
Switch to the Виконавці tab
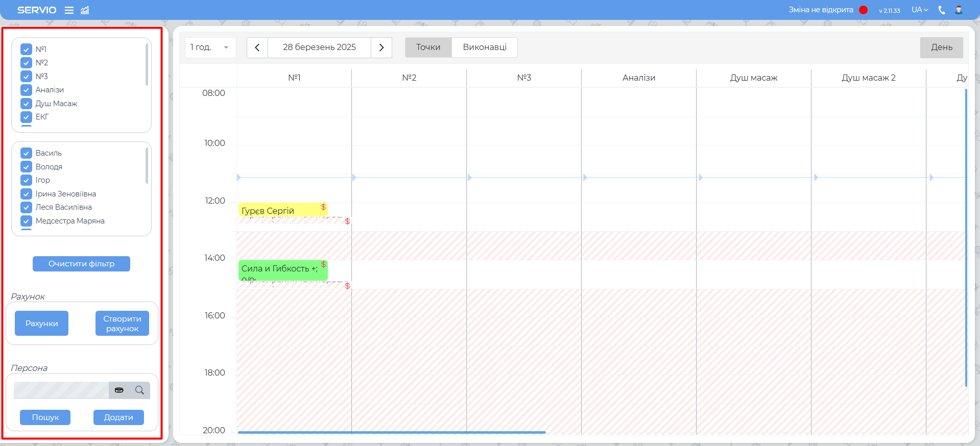(x=484, y=47)
